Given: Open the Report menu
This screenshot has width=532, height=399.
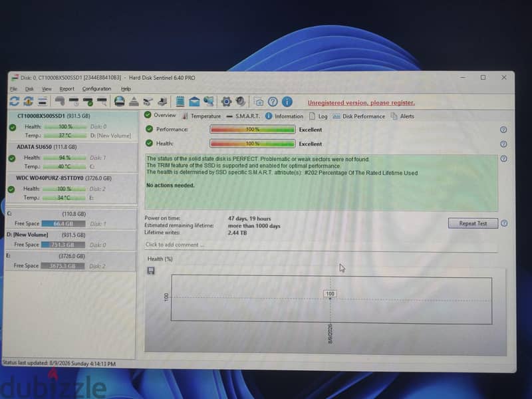Looking at the screenshot, I should (x=66, y=89).
